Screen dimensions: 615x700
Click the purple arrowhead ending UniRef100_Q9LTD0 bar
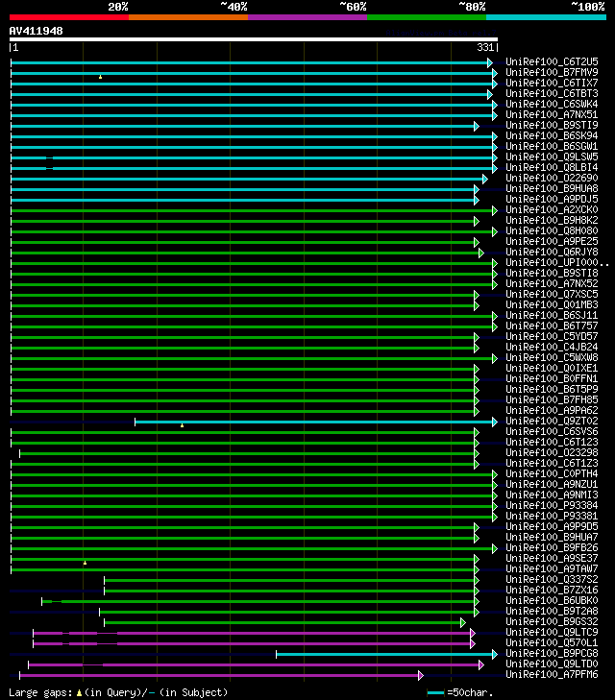481,665
